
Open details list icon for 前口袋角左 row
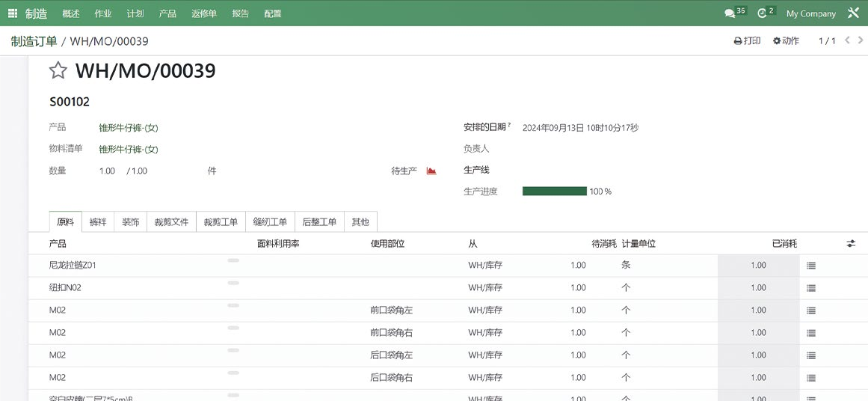[x=811, y=310]
